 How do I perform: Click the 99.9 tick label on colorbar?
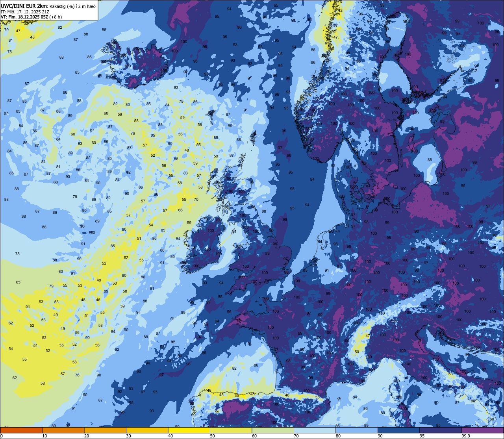(x=465, y=436)
